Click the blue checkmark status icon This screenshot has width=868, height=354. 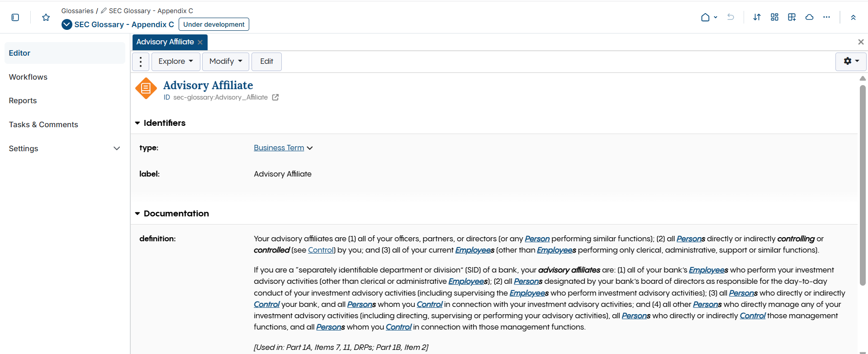[67, 24]
